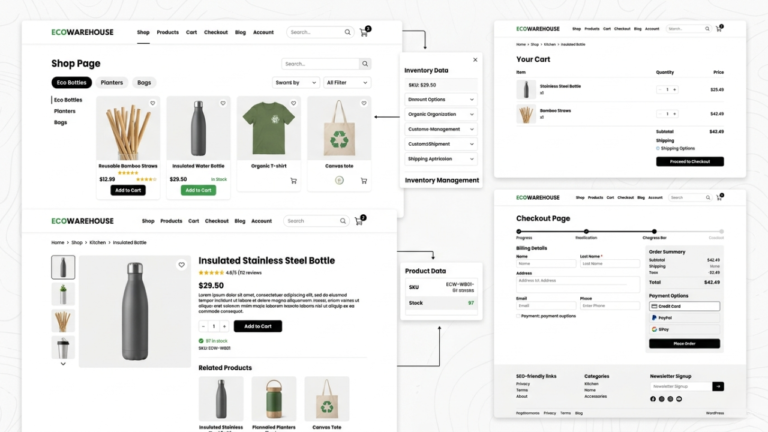
Task: Click the Place Order button
Action: point(684,343)
